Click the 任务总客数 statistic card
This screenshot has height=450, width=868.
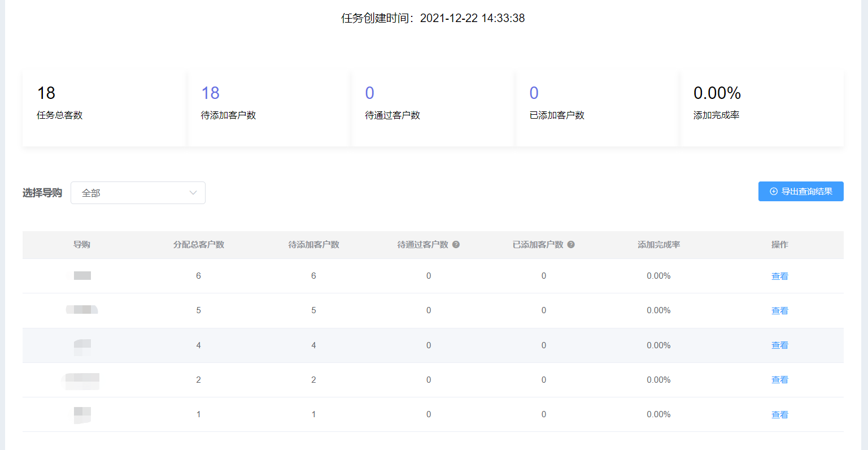(x=104, y=107)
